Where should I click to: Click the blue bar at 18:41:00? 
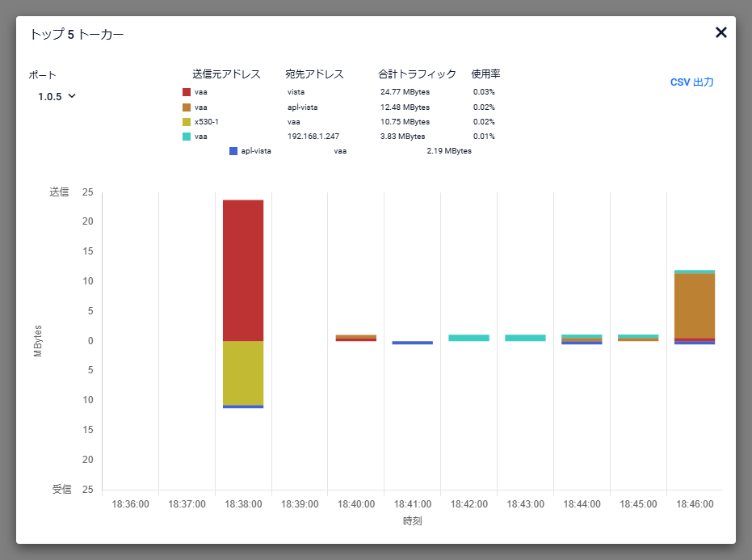[412, 343]
